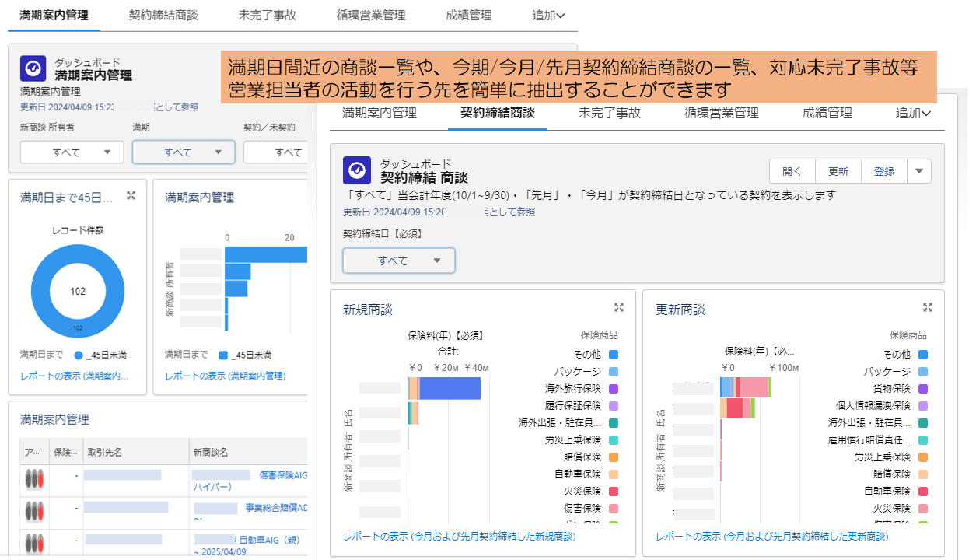
Task: Expand the 新規商談 chart to fullscreen
Action: click(619, 308)
